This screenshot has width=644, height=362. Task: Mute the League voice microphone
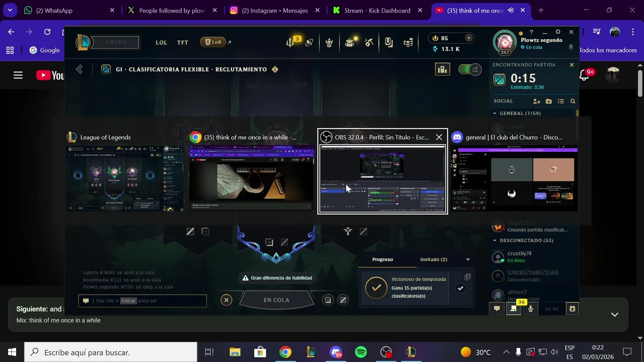coord(530,309)
